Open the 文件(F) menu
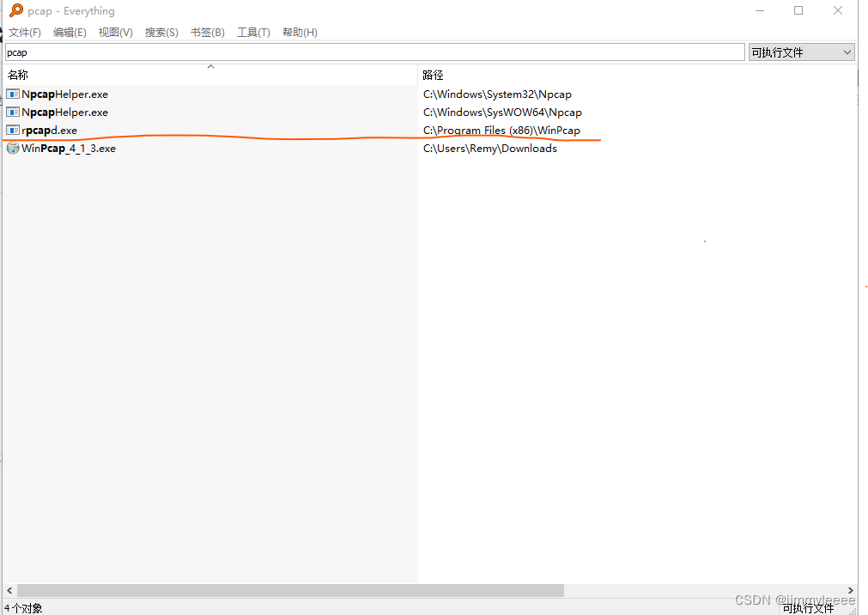 click(x=24, y=32)
